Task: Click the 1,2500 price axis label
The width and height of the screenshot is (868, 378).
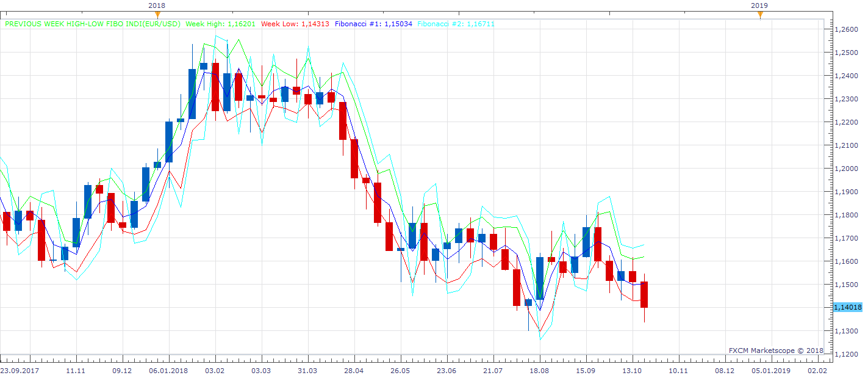Action: coord(845,53)
